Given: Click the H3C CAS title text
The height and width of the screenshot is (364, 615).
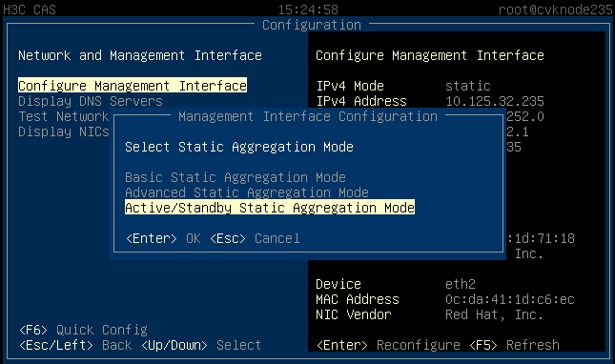Looking at the screenshot, I should [30, 10].
